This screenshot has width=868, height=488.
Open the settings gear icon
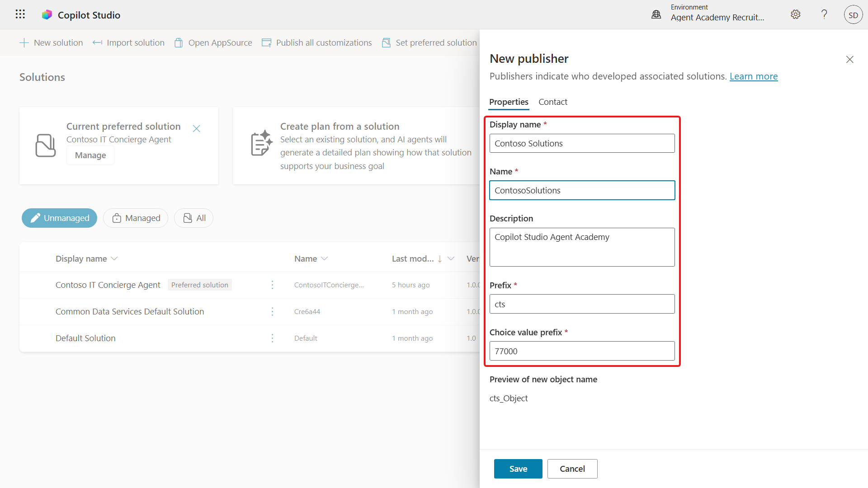(796, 14)
